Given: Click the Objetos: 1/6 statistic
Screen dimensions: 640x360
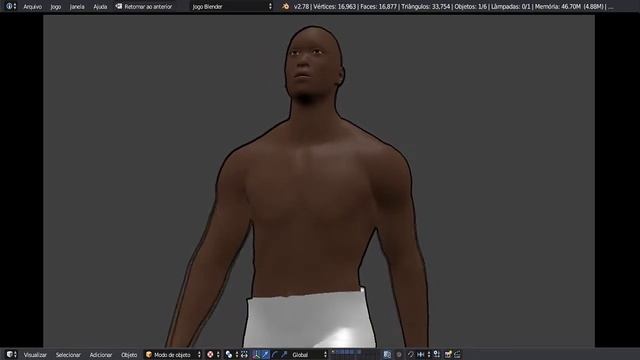Looking at the screenshot, I should 471,7.
